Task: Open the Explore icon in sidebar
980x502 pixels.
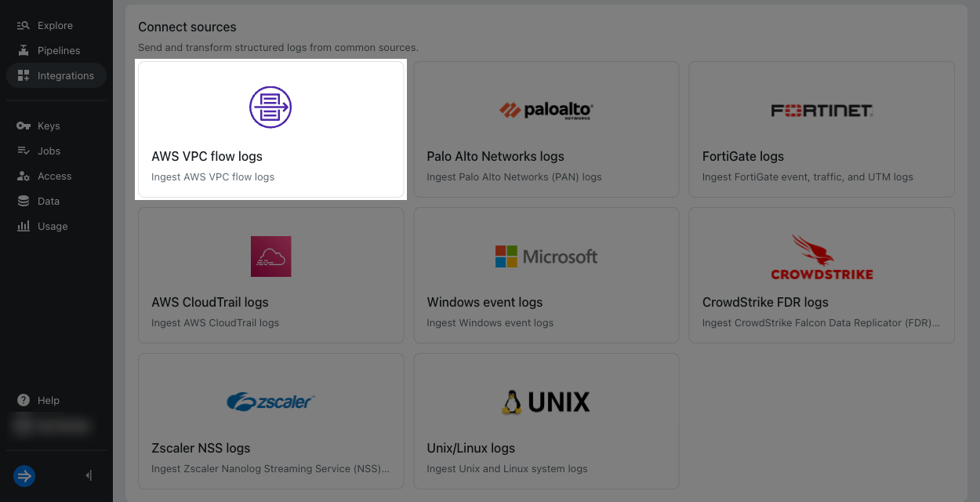Action: [x=24, y=25]
